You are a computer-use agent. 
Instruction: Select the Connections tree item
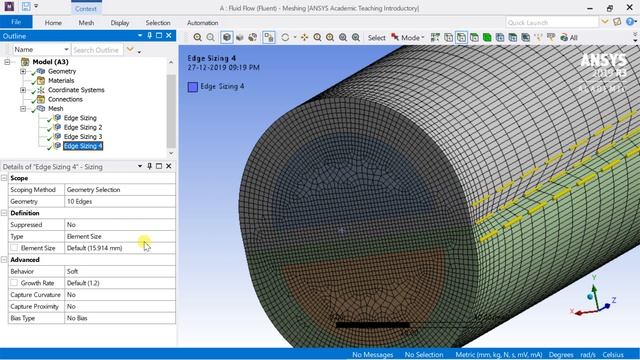pyautogui.click(x=65, y=99)
